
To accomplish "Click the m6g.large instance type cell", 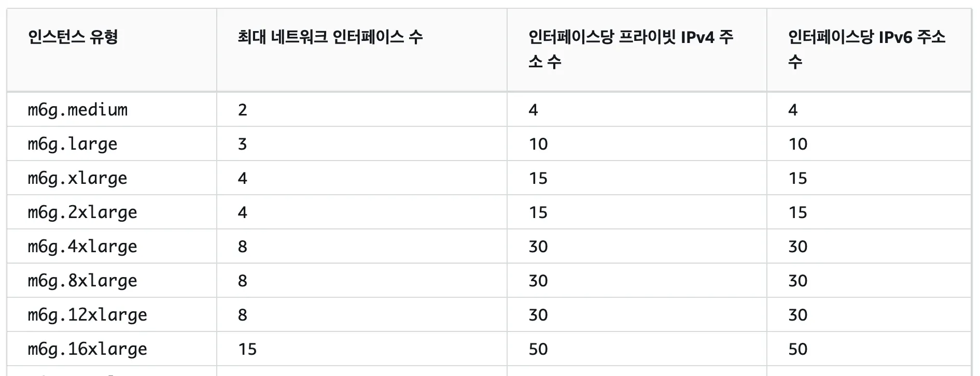I will coord(73,144).
